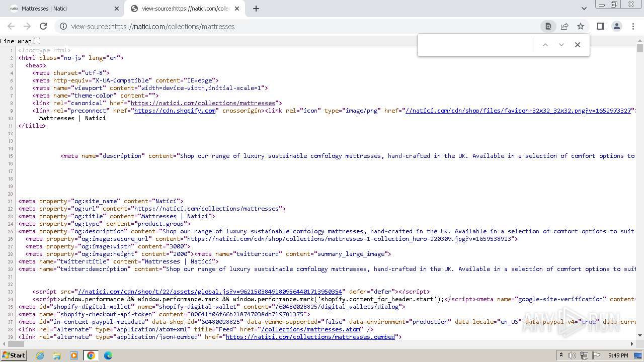Screen dimensions: 644x362
Task: Show hidden system tray icons
Action: click(x=561, y=355)
